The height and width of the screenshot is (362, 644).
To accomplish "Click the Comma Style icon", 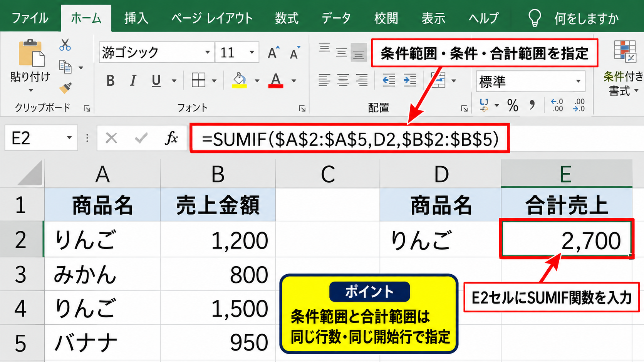I will pos(532,104).
